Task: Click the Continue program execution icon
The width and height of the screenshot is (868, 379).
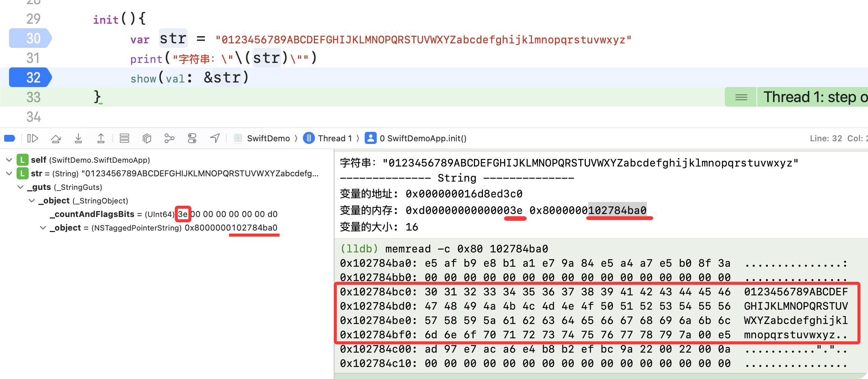Action: (x=33, y=139)
